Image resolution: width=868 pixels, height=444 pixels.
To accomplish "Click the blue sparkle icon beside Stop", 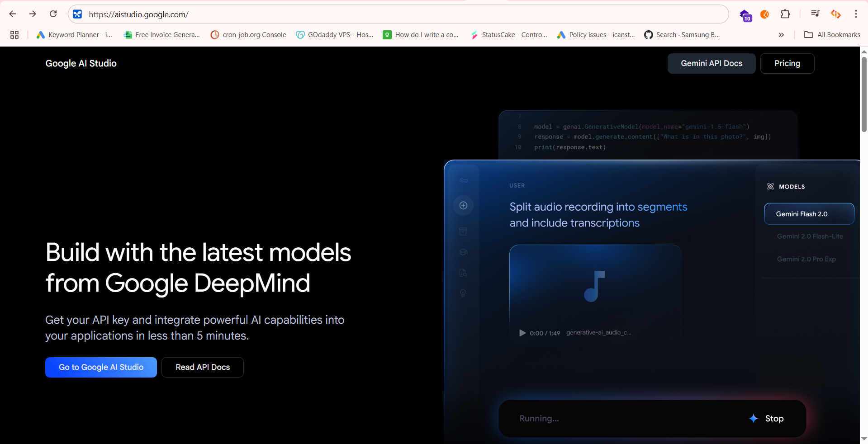I will (753, 418).
